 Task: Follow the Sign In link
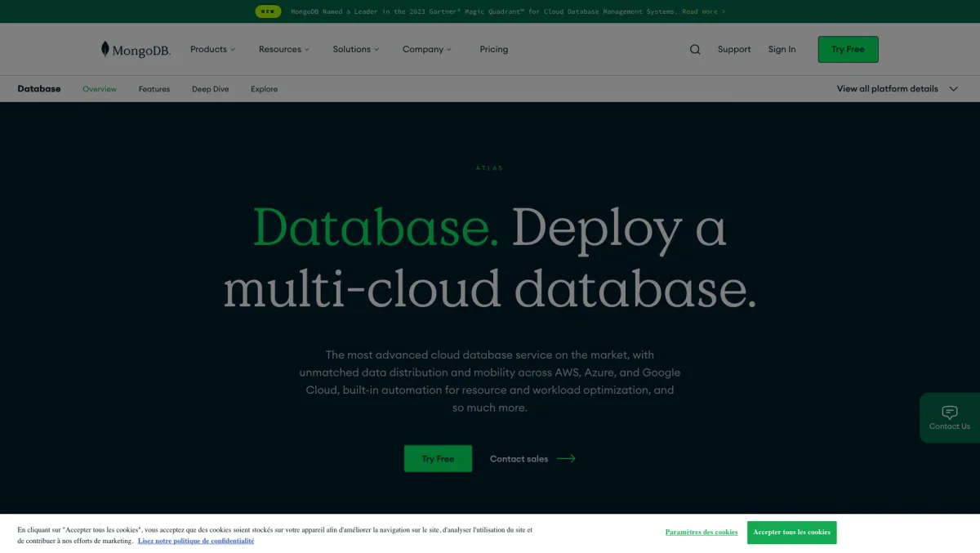click(782, 49)
